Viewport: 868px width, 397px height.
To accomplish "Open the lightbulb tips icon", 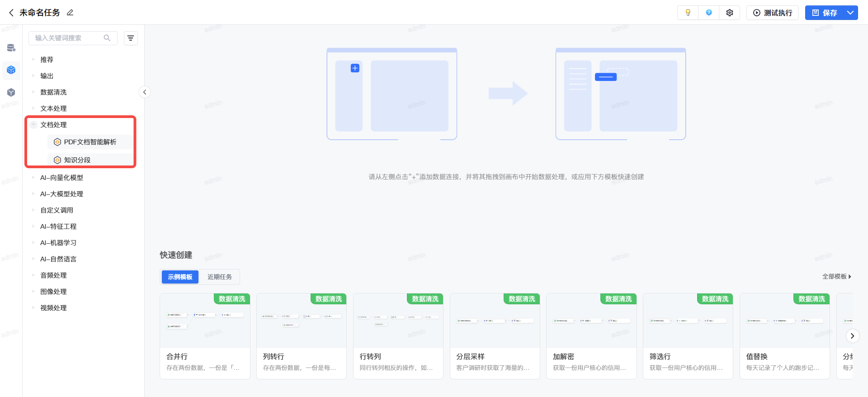I will click(x=688, y=13).
